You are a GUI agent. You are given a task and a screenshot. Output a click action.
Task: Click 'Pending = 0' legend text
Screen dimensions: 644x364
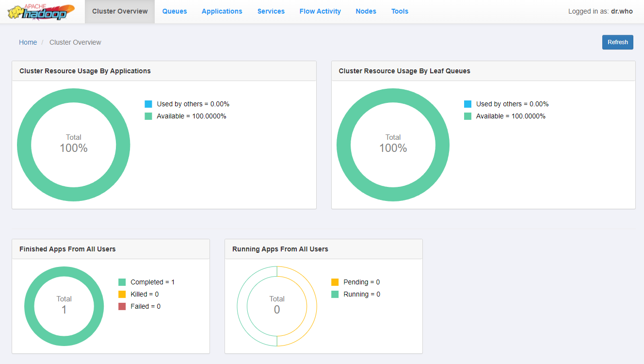(x=362, y=282)
